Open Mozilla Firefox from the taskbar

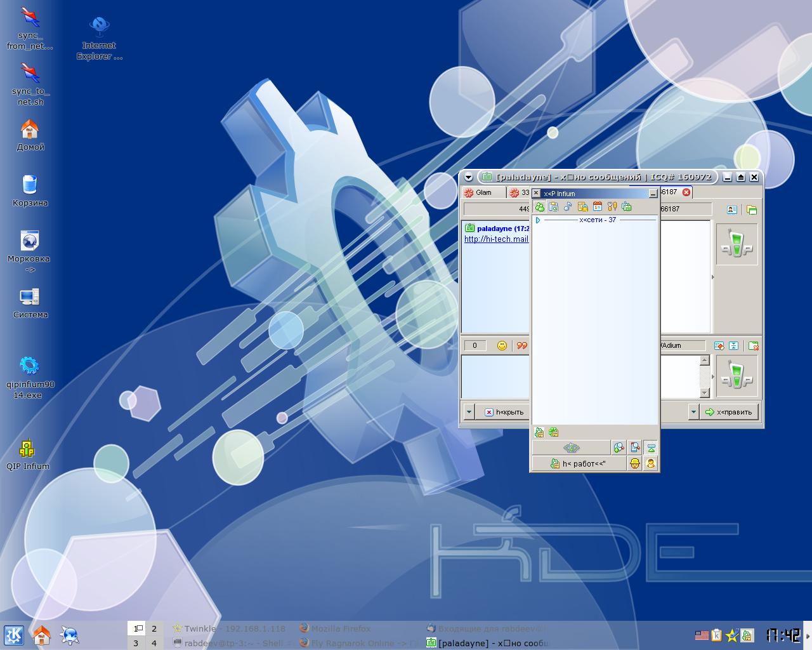click(336, 628)
